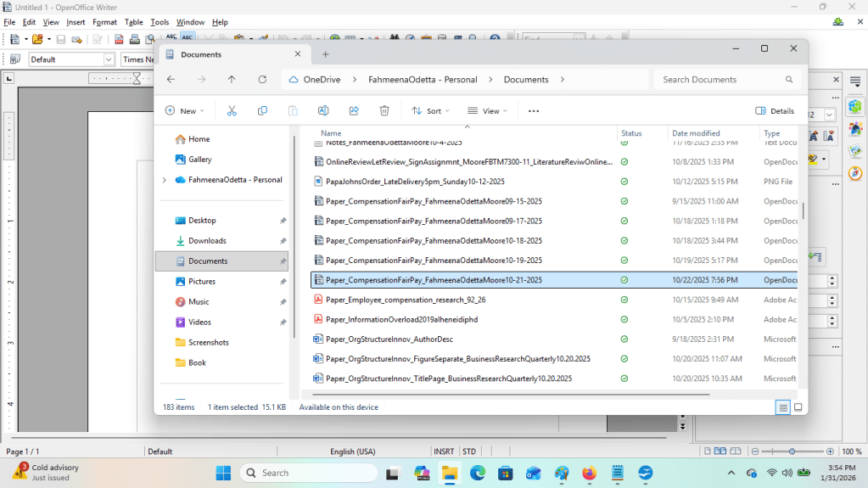Go up one folder level with Up arrow
The height and width of the screenshot is (488, 868).
click(x=232, y=80)
